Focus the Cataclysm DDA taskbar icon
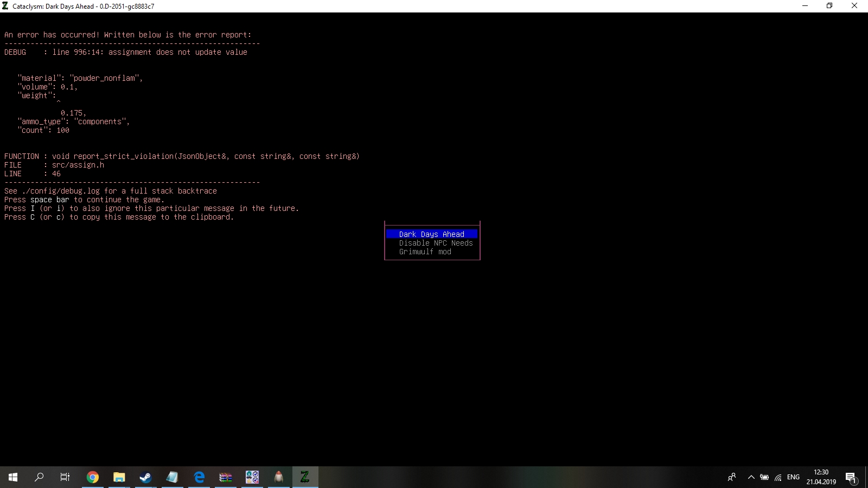This screenshot has width=868, height=488. [305, 477]
